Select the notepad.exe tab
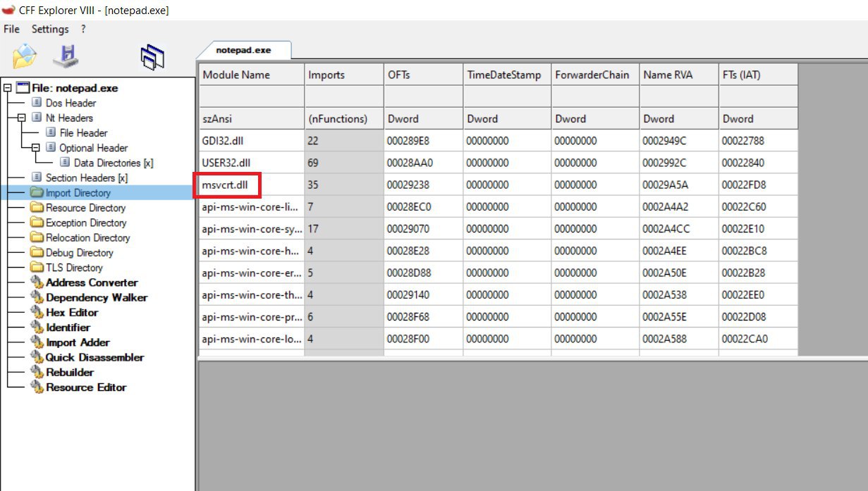Image resolution: width=868 pixels, height=491 pixels. 243,50
